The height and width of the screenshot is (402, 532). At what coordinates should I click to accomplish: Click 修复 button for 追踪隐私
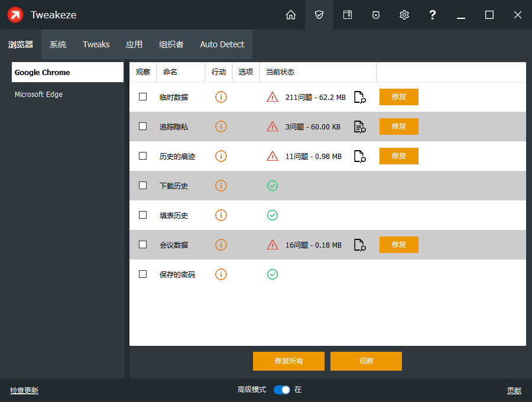coord(398,127)
